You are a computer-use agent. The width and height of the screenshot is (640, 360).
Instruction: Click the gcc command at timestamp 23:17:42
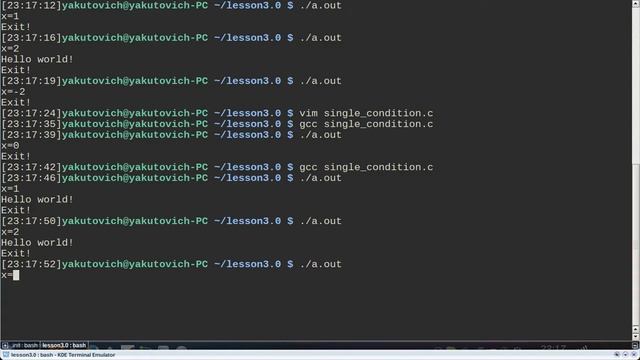(x=366, y=167)
